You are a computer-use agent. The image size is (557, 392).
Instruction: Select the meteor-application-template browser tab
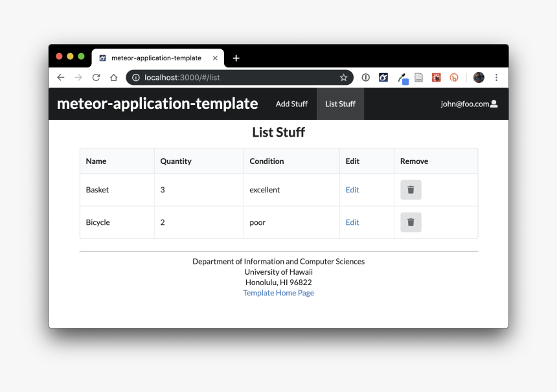[158, 58]
